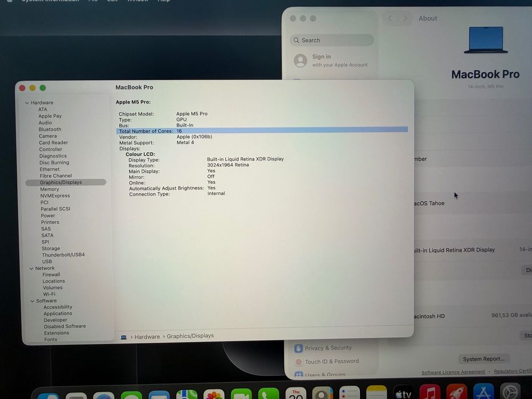Open Storage in the sidebar

click(51, 249)
